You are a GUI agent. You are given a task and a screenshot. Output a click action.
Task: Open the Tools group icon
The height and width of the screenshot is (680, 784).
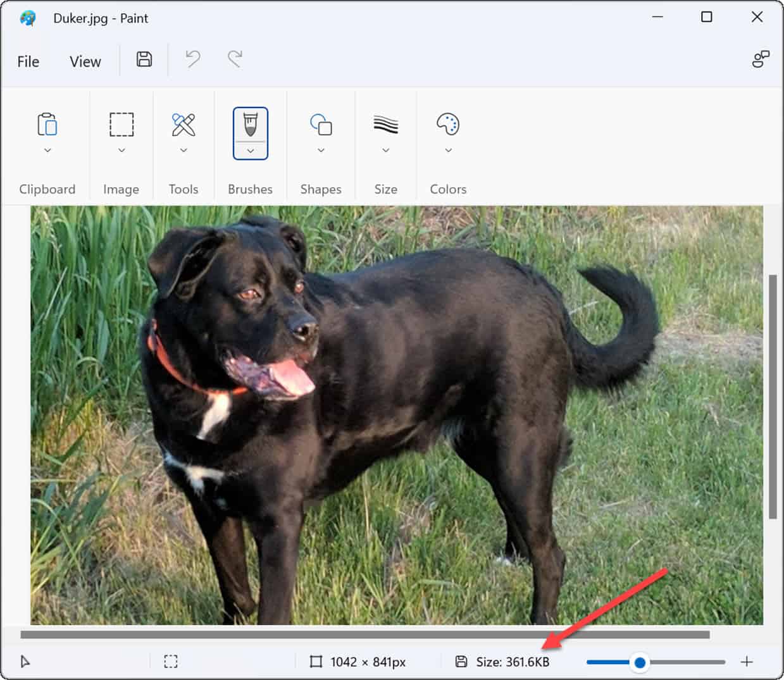(184, 125)
